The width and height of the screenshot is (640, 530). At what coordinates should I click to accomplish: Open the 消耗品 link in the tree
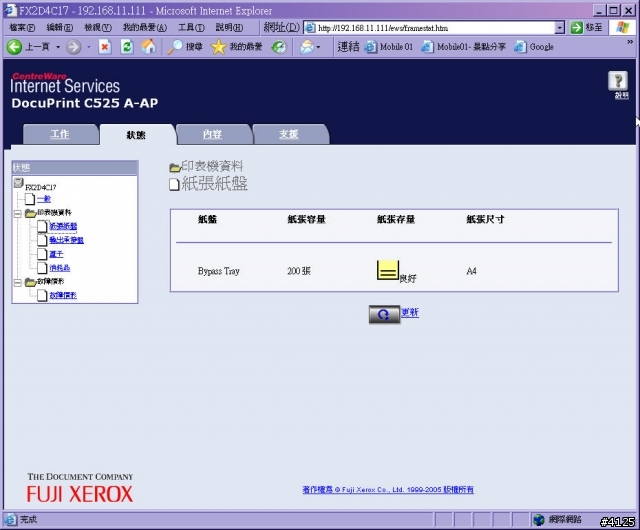click(60, 268)
